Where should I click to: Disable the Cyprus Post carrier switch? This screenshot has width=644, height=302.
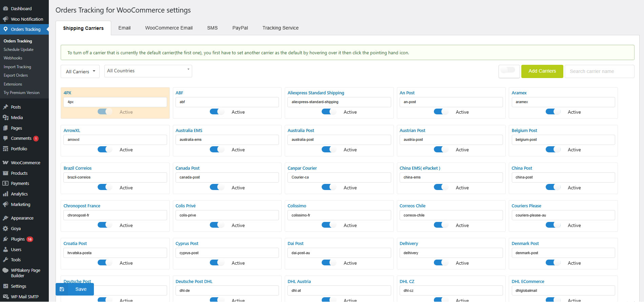click(217, 263)
